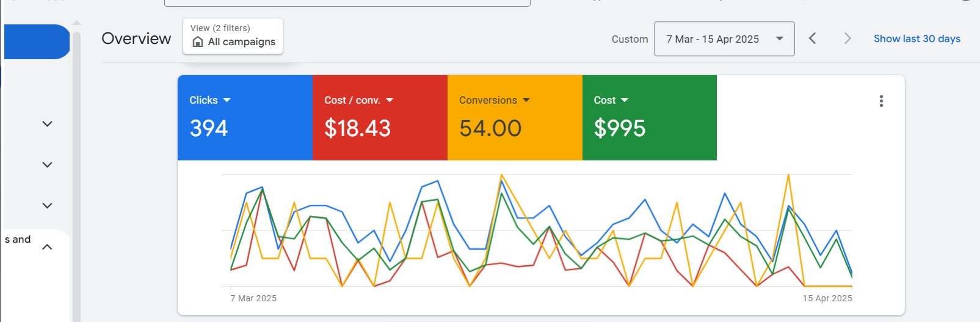Expand the first collapsed sidebar section
This screenshot has width=980, height=322.
pos(47,124)
